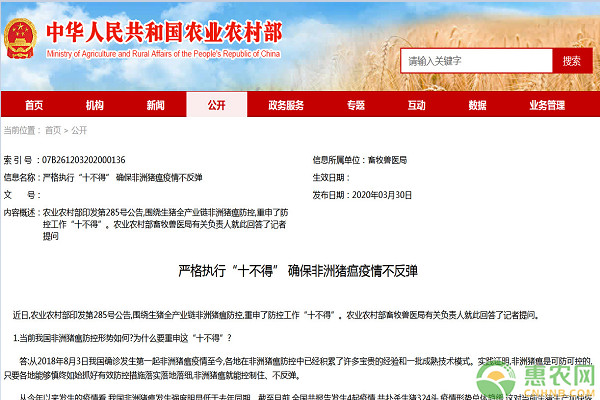600x400 pixels.
Task: Click the English ministry name text
Action: 163,54
